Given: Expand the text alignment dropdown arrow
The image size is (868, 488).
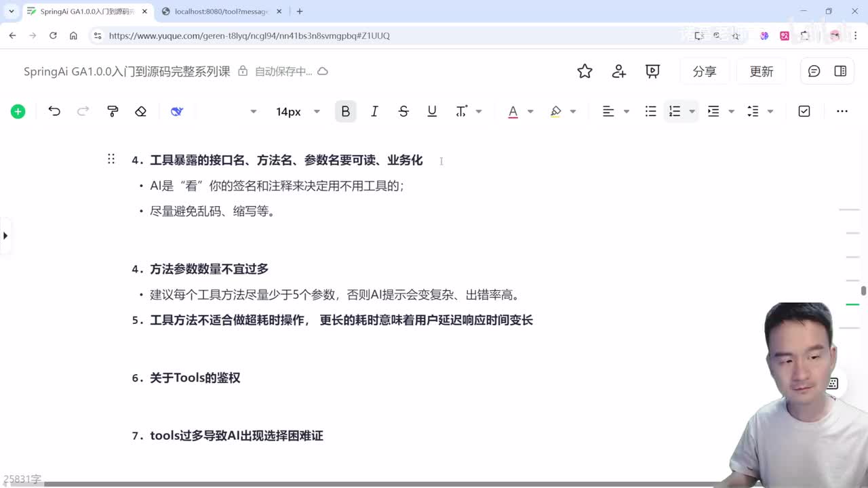Looking at the screenshot, I should (x=626, y=112).
